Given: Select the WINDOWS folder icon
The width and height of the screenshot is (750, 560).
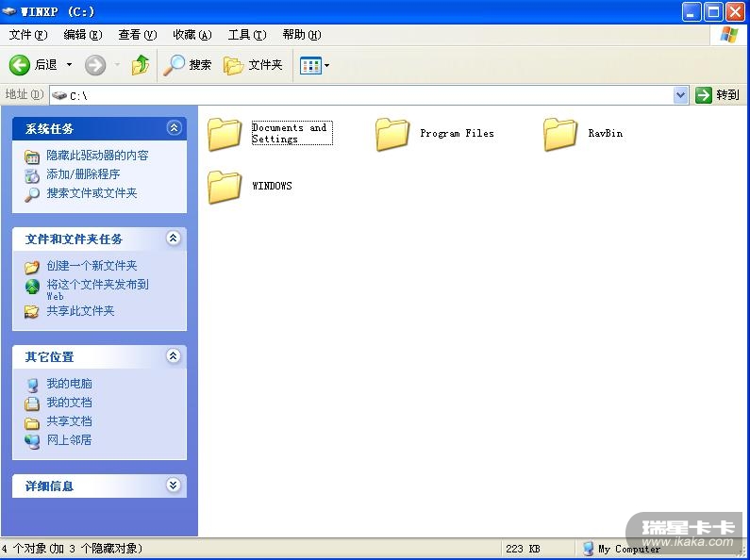Looking at the screenshot, I should click(225, 187).
